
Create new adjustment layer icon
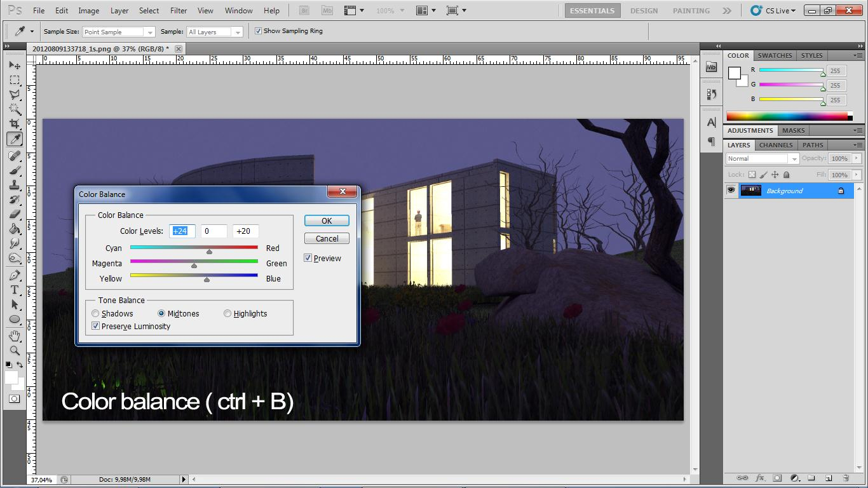(x=795, y=478)
